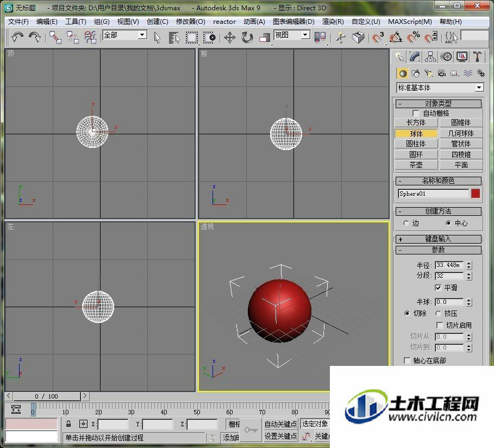
Task: Toggle the 3D Snaps magnet
Action: pos(378,38)
